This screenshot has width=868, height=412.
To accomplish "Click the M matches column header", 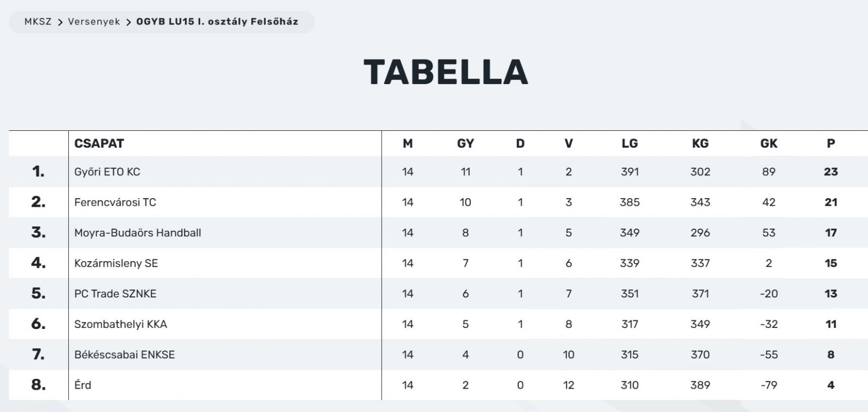I will [x=407, y=143].
